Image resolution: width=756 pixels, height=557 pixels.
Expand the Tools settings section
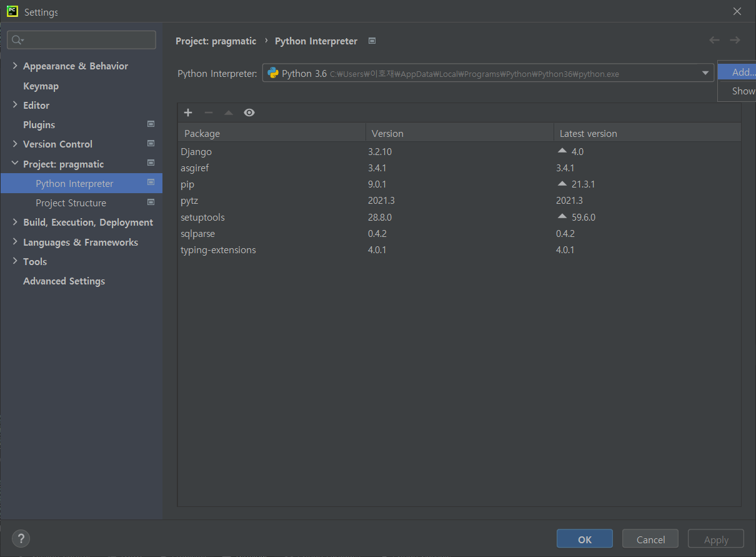coord(15,261)
